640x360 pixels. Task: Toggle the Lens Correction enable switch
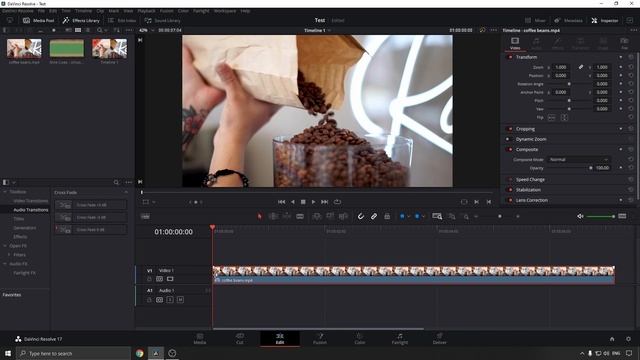tap(510, 200)
